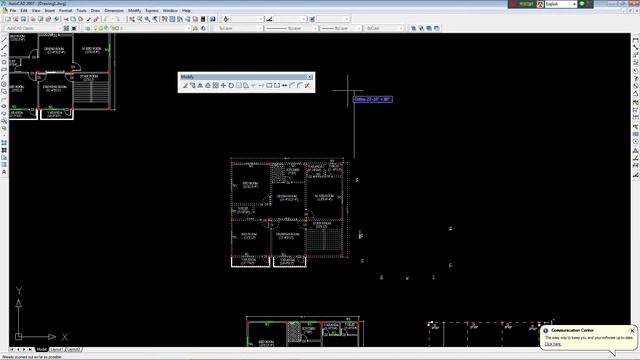The image size is (640, 360).
Task: Click the 'Already zoomed out' status text
Action: point(32,357)
